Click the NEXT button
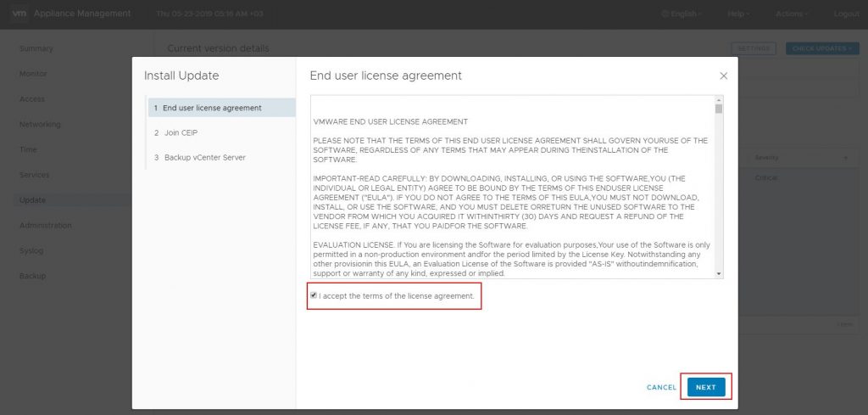This screenshot has width=868, height=415. tap(706, 387)
